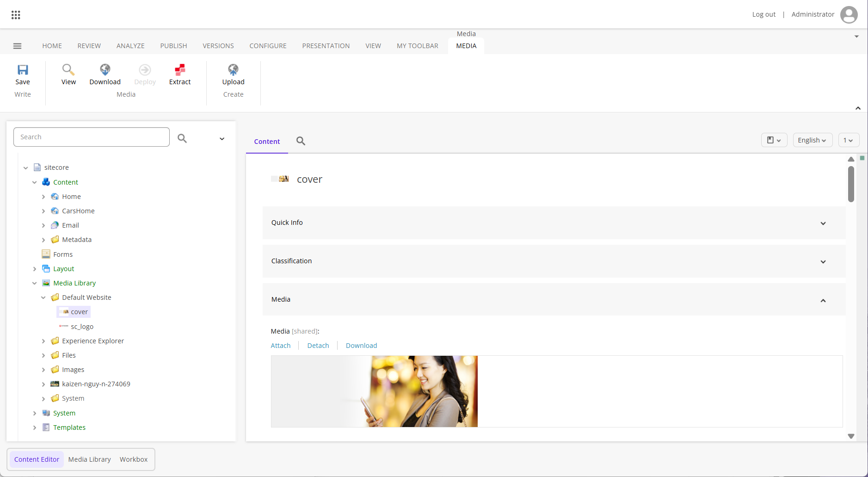The image size is (868, 477).
Task: Click the Home item icon in the tree
Action: coord(55,197)
